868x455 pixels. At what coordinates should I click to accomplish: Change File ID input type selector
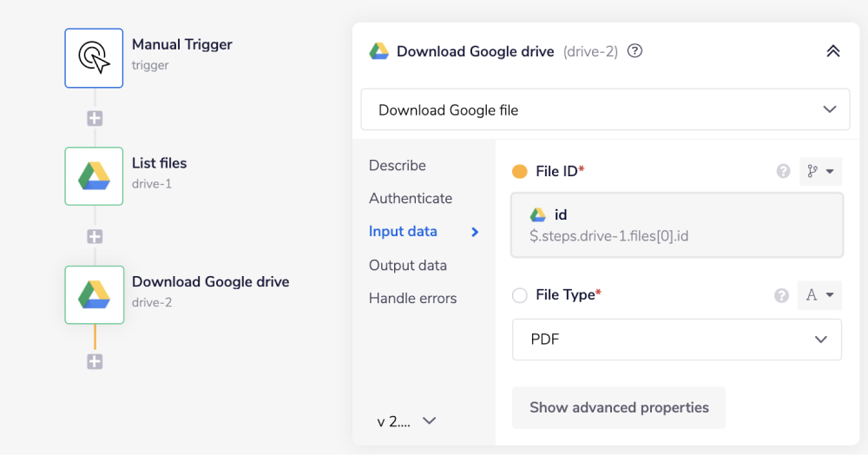pos(820,172)
